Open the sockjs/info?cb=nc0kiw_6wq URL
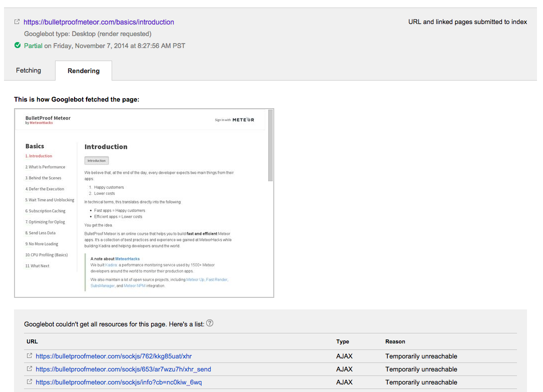 click(119, 382)
